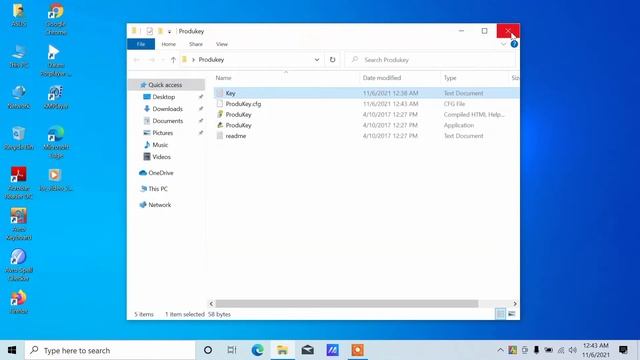The width and height of the screenshot is (640, 360).
Task: Click the New folder quick access icon
Action: point(160,31)
